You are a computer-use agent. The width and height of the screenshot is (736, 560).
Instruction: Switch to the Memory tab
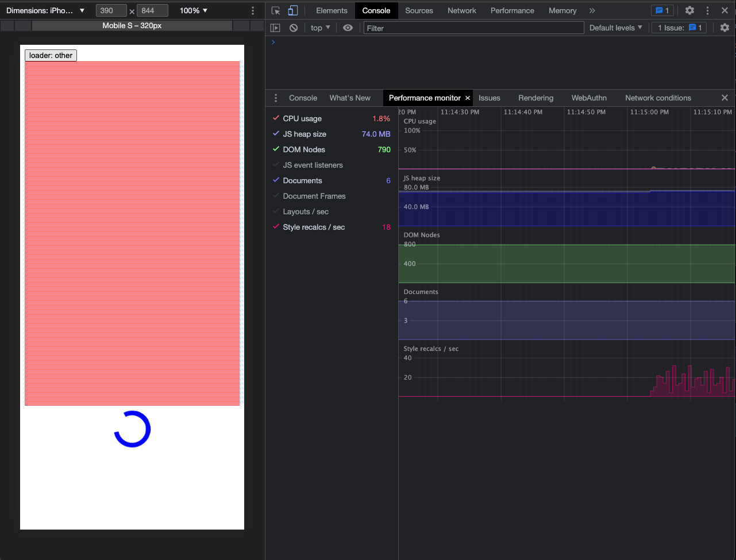(562, 10)
